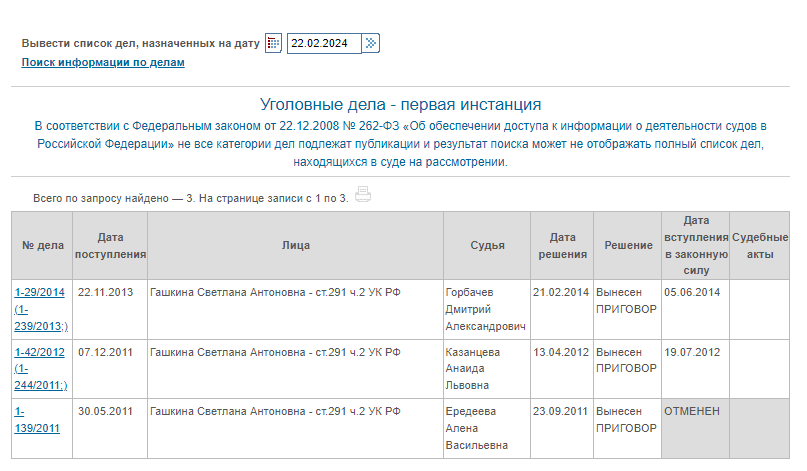Select decision date 13.04.2012
This screenshot has height=471, width=807.
[561, 352]
